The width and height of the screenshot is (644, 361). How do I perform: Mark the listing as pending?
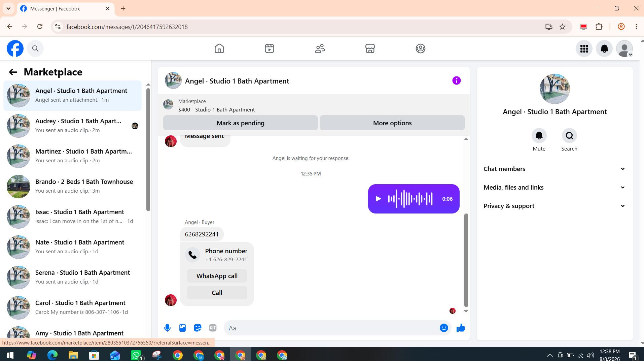click(x=241, y=123)
